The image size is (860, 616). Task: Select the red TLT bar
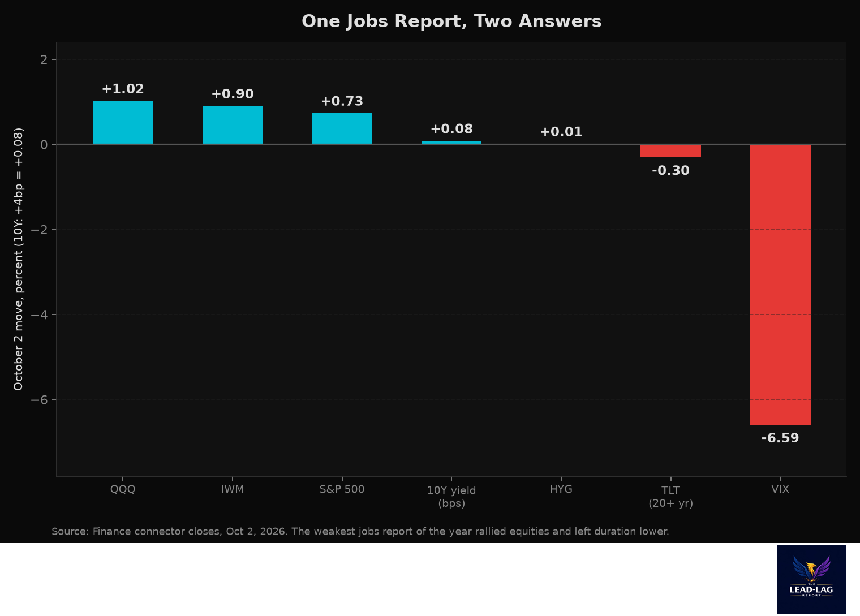click(x=670, y=150)
